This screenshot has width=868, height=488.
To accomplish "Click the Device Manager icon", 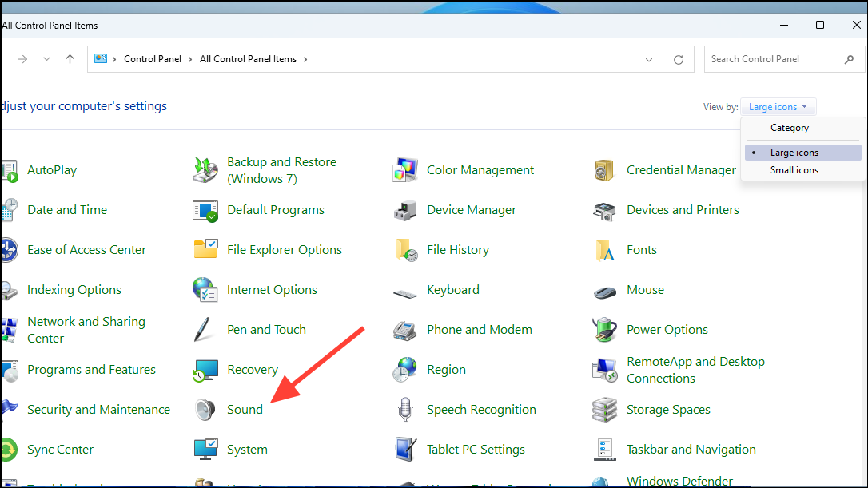I will (405, 210).
